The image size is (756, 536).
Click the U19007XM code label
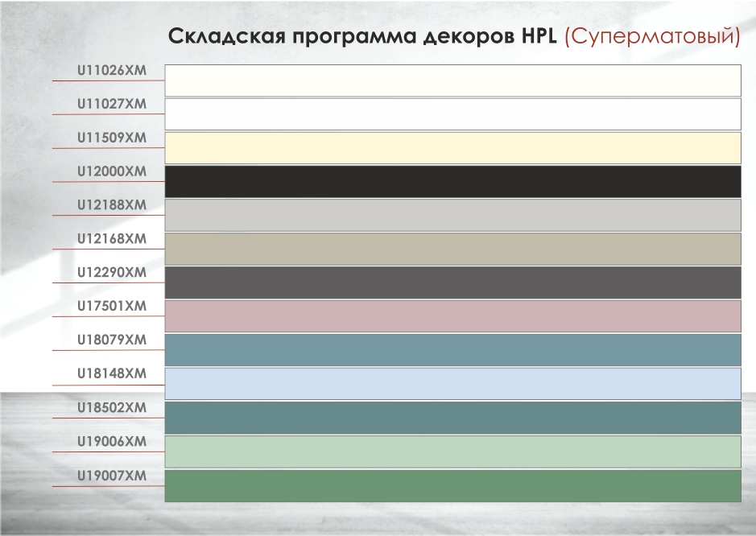[110, 476]
